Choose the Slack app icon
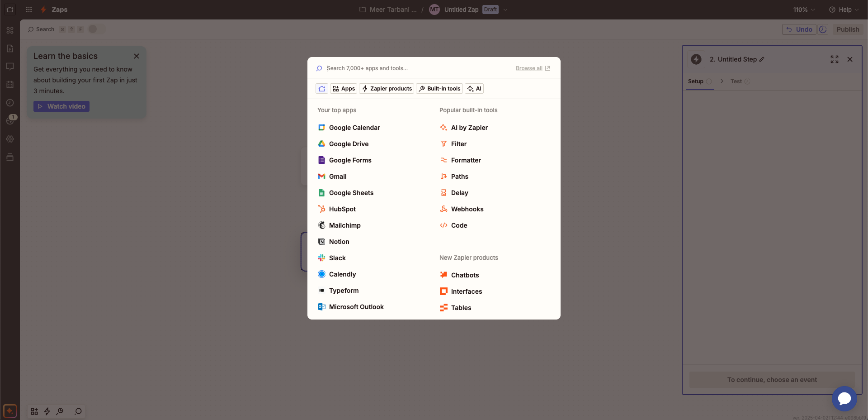The width and height of the screenshot is (868, 420). pyautogui.click(x=322, y=258)
